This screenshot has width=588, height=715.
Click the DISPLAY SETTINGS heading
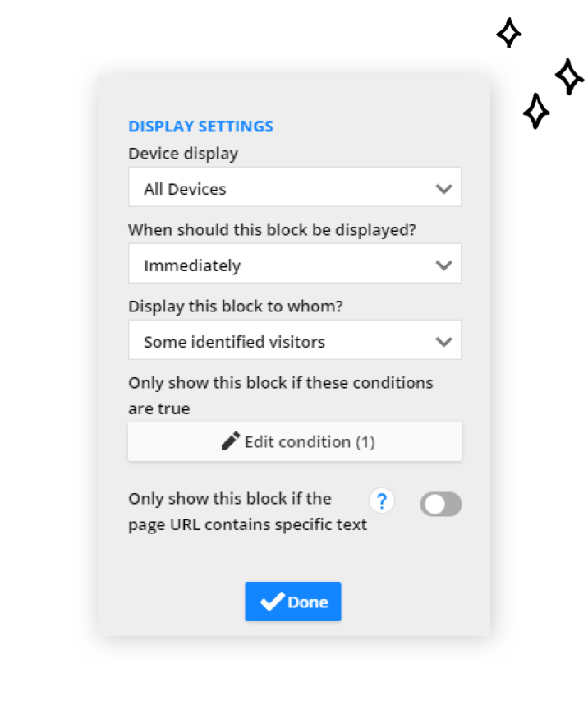tap(200, 126)
